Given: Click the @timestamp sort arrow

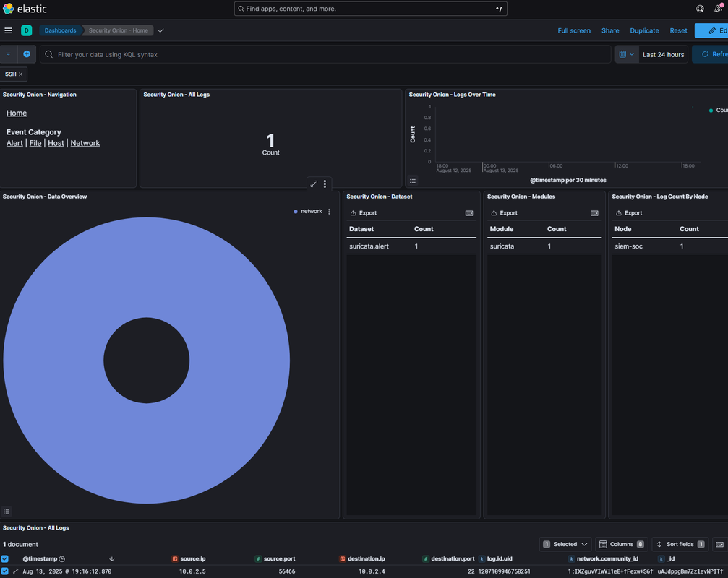Looking at the screenshot, I should (112, 559).
